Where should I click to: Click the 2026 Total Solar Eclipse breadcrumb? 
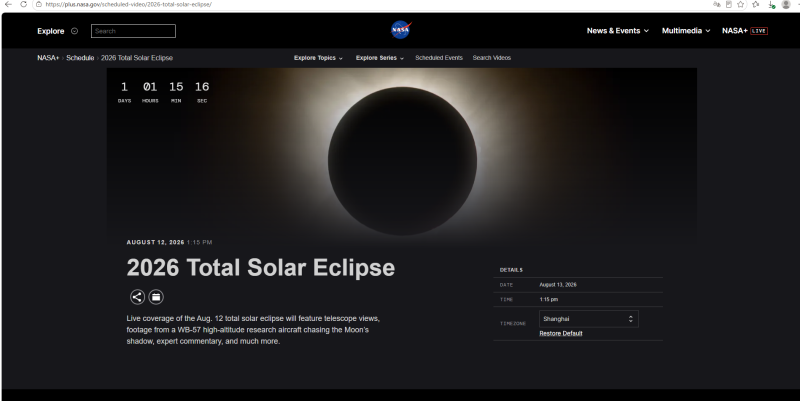[x=137, y=58]
